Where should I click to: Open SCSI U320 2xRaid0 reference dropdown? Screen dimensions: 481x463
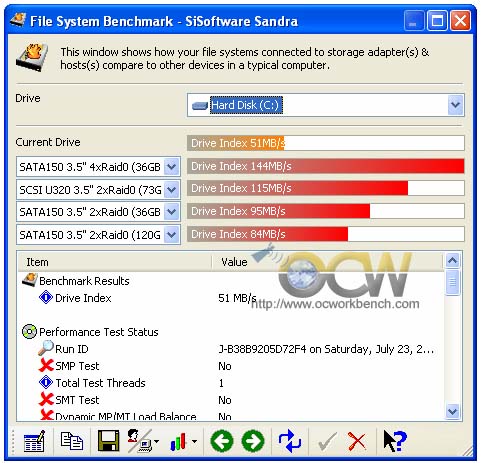(x=172, y=190)
